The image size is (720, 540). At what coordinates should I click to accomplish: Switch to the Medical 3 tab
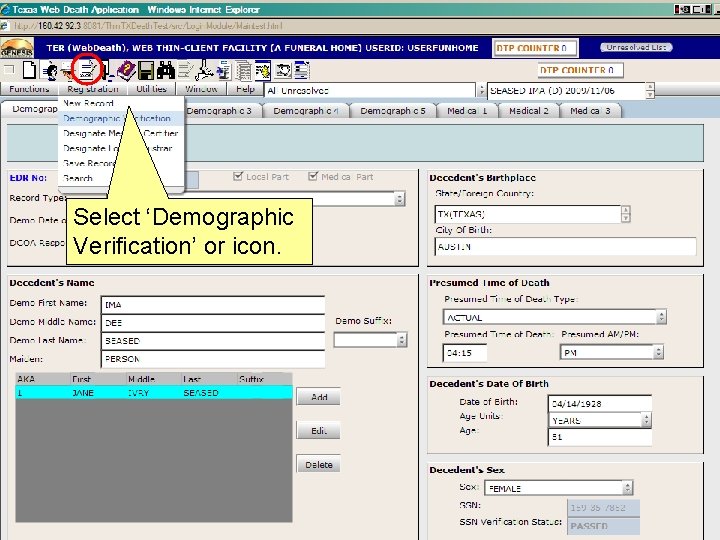pyautogui.click(x=590, y=111)
